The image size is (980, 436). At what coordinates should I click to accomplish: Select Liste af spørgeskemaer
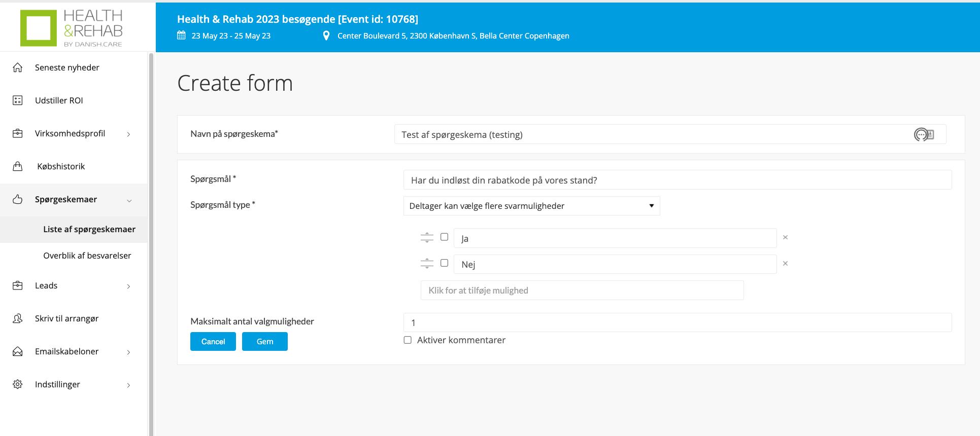coord(89,229)
